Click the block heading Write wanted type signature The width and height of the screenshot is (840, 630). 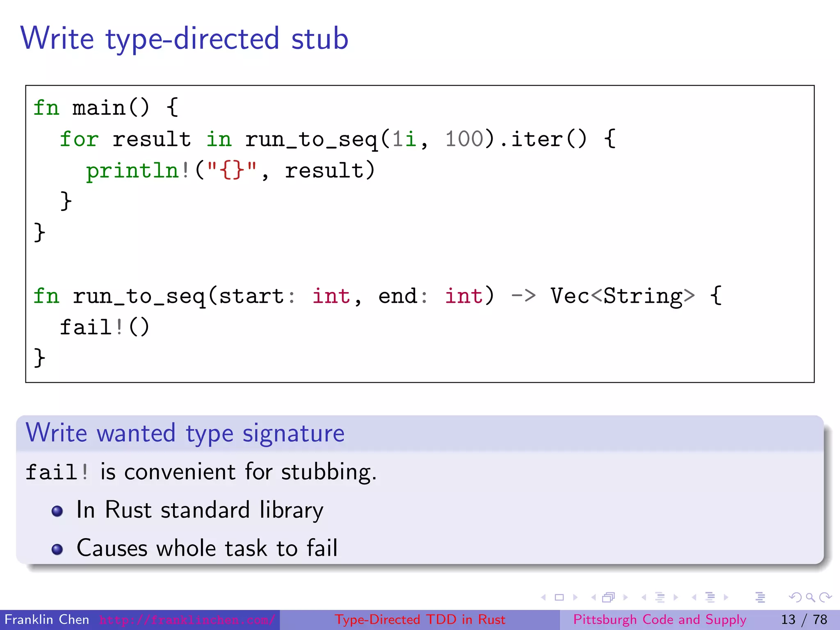click(185, 433)
